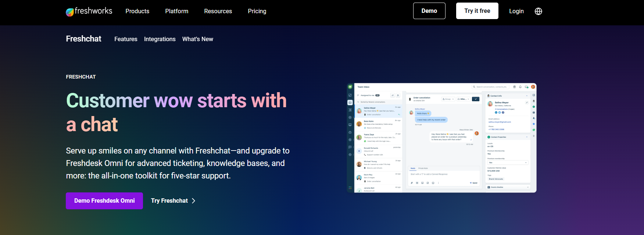Viewport: 644px width, 235px height.
Task: Open the What's New sub-navigation tab
Action: 198,39
